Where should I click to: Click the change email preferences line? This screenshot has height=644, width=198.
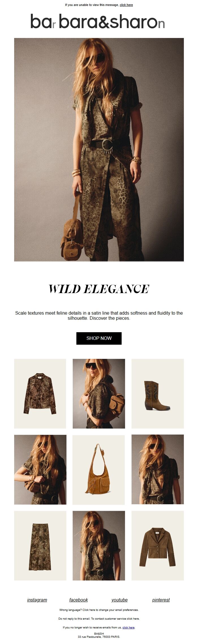coord(99,610)
